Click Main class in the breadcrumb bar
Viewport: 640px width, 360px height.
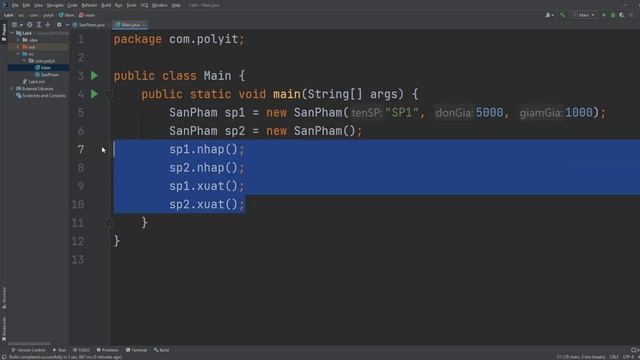click(67, 15)
